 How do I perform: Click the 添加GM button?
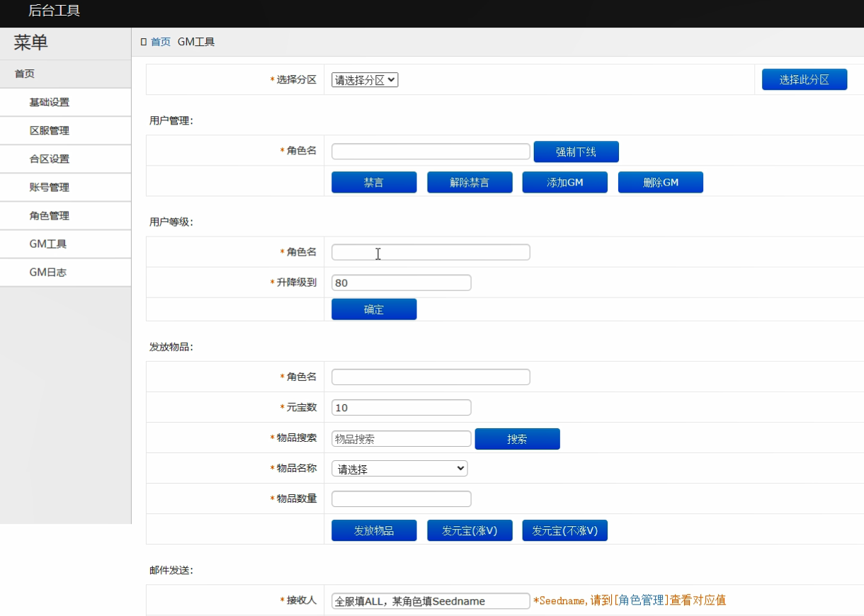(565, 182)
